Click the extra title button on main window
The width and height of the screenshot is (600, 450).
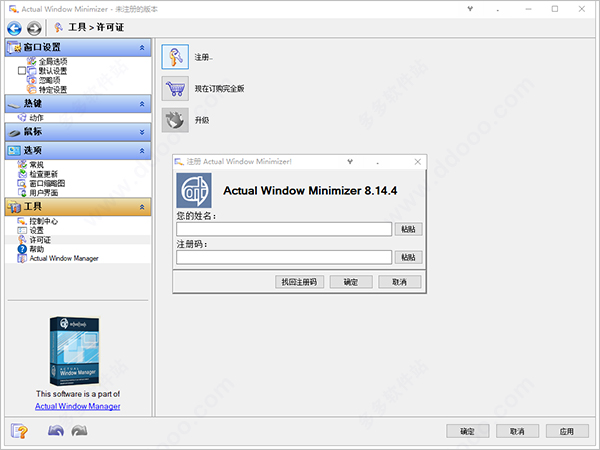[x=470, y=9]
